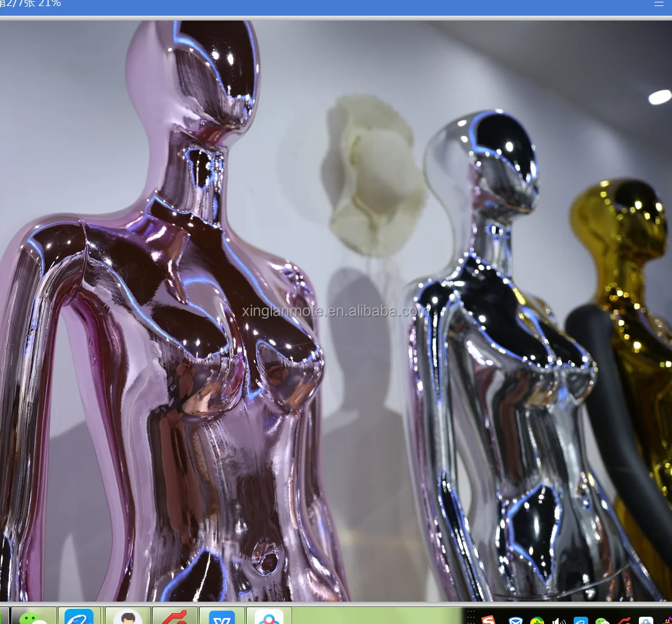The image size is (672, 624).
Task: Open the QQ penguin icon in system tray
Action: [x=667, y=620]
